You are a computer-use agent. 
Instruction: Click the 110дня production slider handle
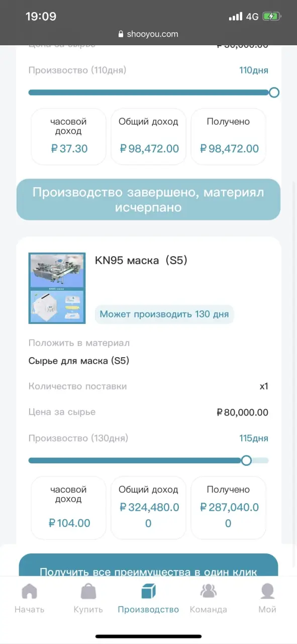pyautogui.click(x=274, y=93)
